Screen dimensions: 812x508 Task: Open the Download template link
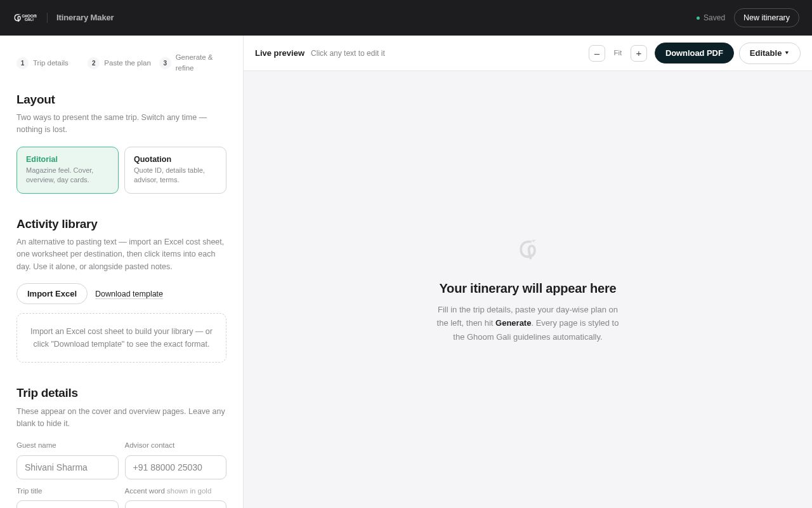(129, 294)
